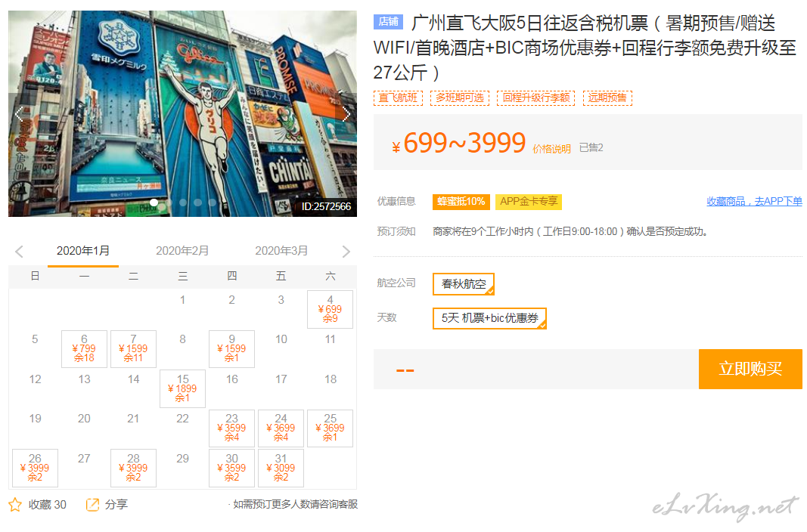This screenshot has height=532, width=807.
Task: Select January 26 departure at ¥3999
Action: pyautogui.click(x=35, y=469)
